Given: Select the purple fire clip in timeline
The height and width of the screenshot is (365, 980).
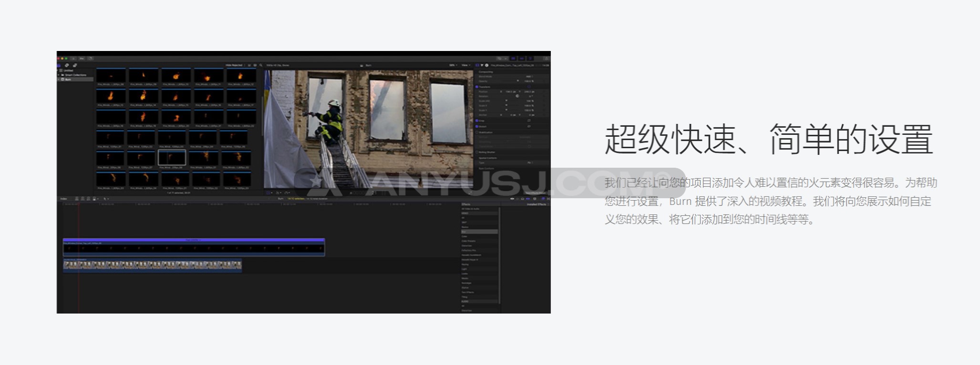Looking at the screenshot, I should (194, 247).
